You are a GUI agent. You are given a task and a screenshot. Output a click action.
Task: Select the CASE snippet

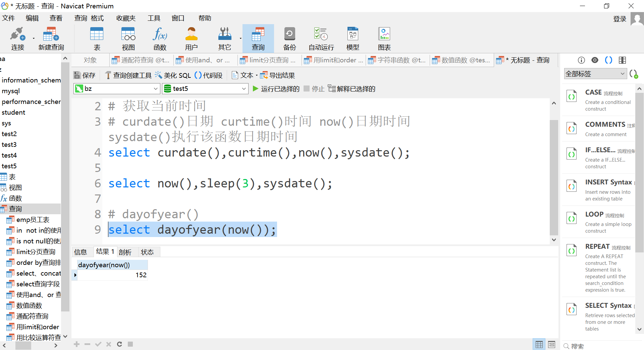(x=599, y=100)
